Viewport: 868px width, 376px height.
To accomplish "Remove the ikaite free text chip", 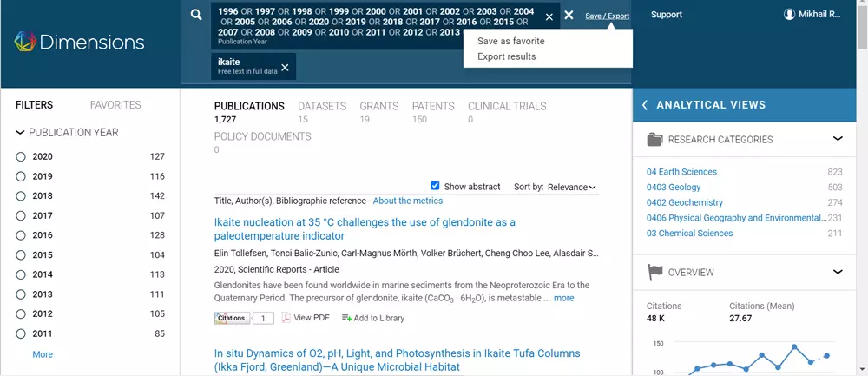I will 285,68.
